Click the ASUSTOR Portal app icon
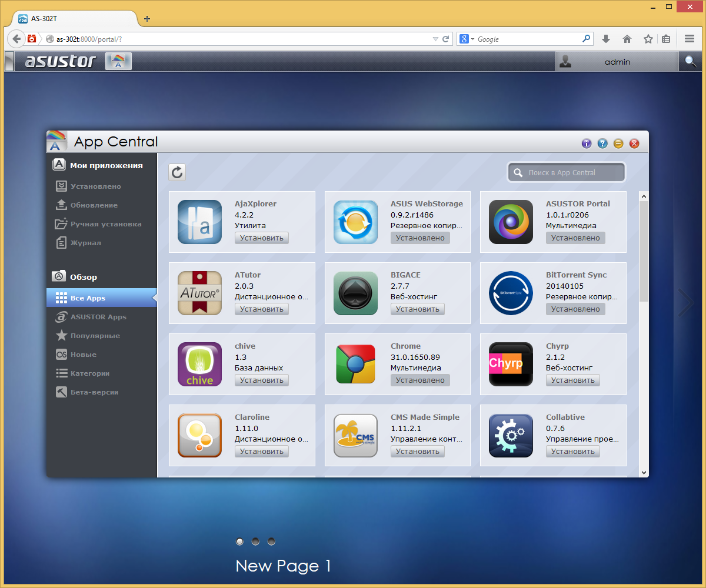 pyautogui.click(x=511, y=222)
